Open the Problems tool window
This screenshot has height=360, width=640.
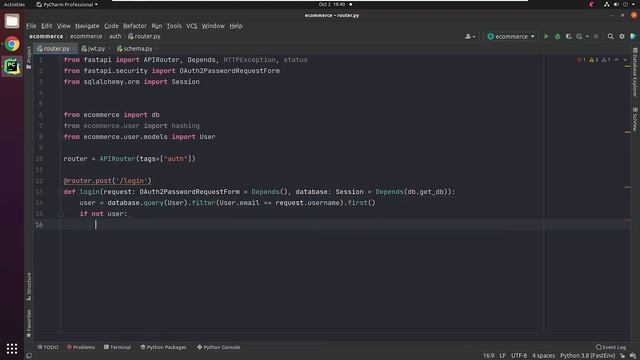pos(81,347)
